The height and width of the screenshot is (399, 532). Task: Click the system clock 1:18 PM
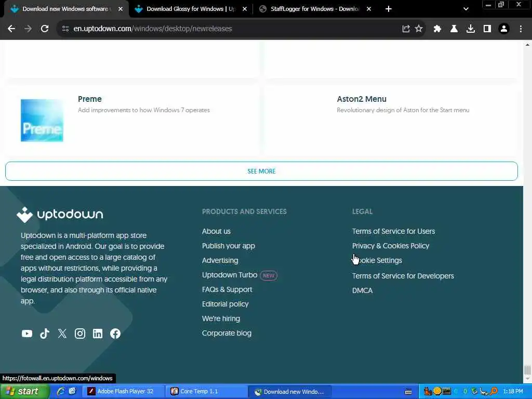pyautogui.click(x=513, y=392)
